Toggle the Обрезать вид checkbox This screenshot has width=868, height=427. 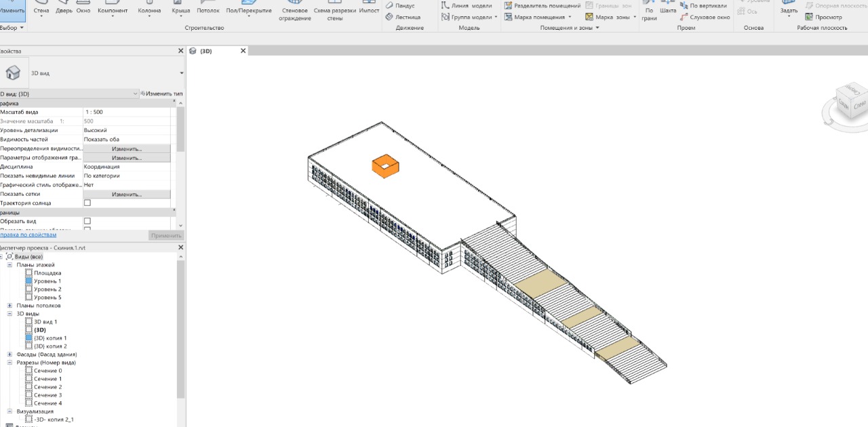87,222
